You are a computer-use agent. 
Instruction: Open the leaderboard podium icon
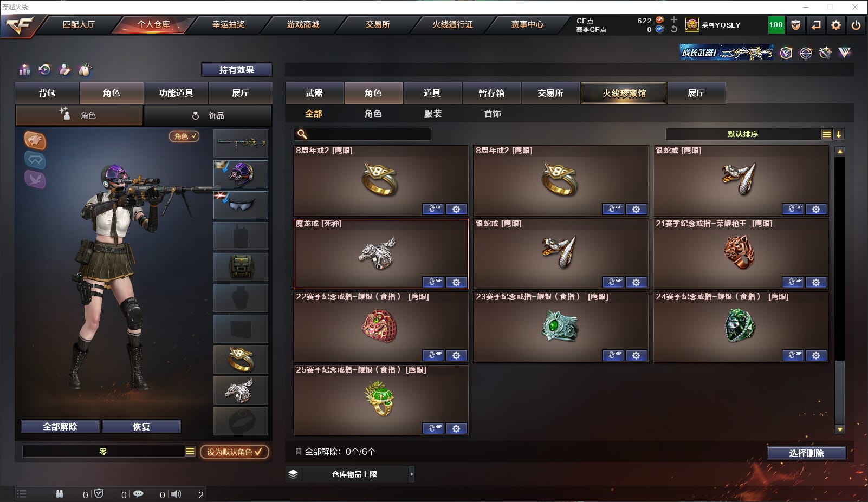point(24,70)
